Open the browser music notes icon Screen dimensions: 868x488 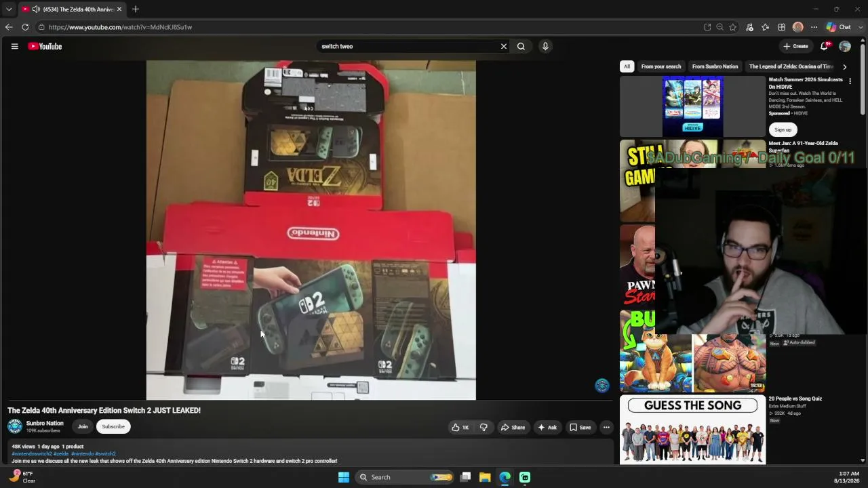click(x=749, y=27)
